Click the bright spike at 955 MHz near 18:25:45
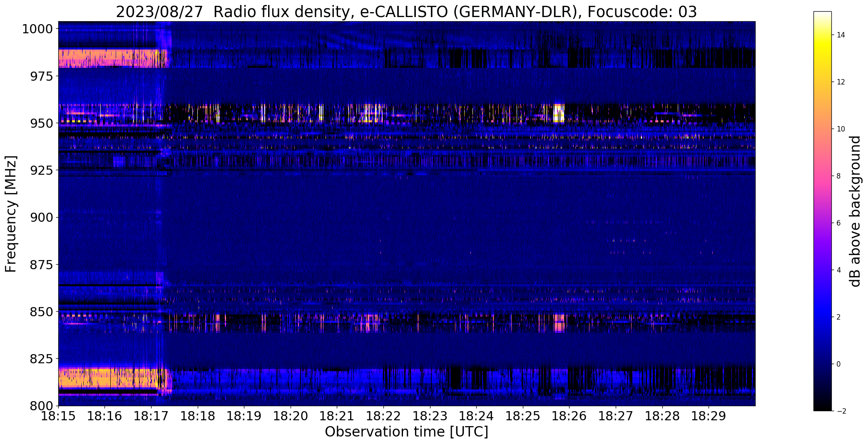The width and height of the screenshot is (868, 444). 559,113
